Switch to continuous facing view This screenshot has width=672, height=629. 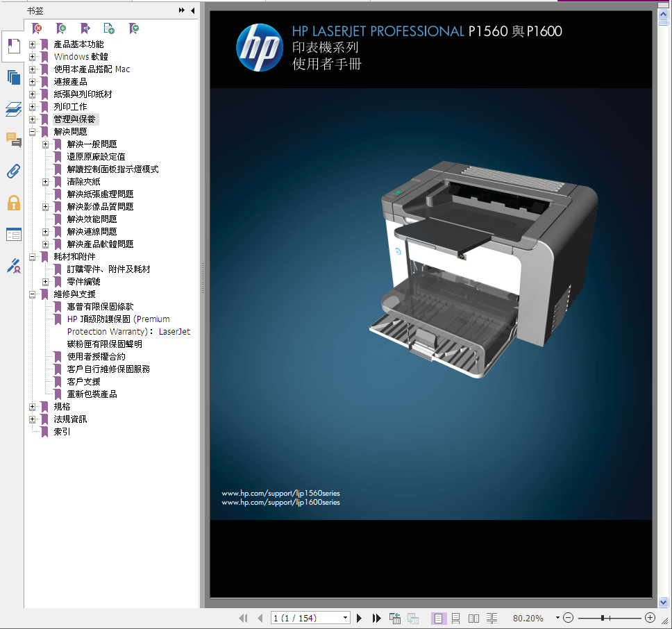pos(492,619)
